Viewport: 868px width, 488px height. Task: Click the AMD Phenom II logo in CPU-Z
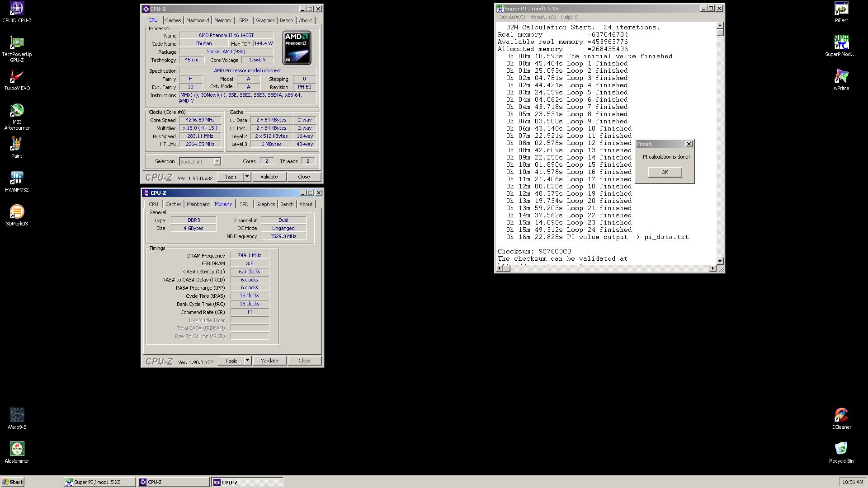point(297,48)
